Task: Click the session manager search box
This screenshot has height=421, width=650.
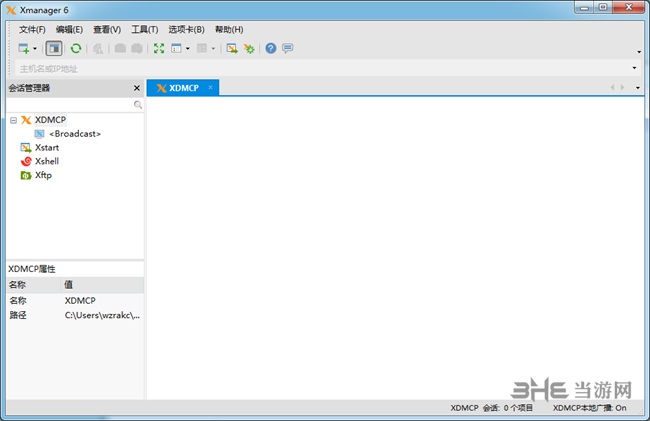Action: pos(70,105)
